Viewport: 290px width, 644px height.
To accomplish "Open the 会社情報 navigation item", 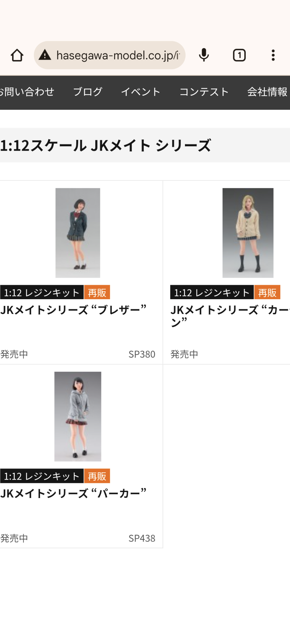I will (x=268, y=92).
